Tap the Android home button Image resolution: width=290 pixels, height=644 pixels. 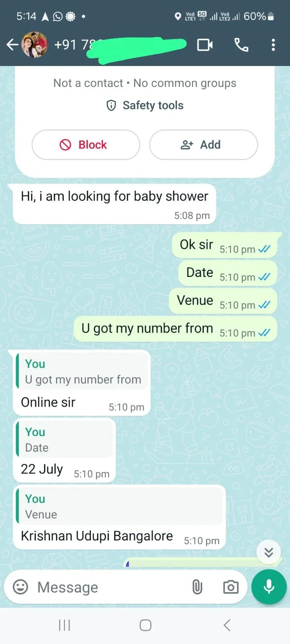145,625
